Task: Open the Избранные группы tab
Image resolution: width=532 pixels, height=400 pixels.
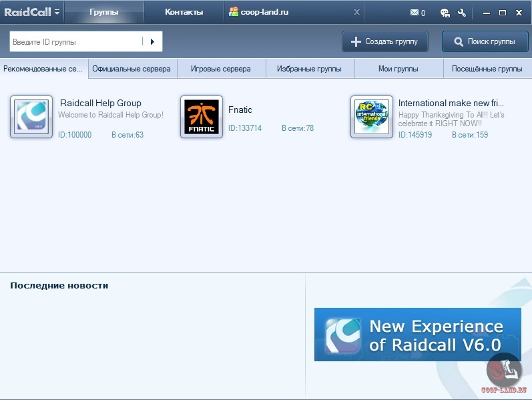Action: click(x=309, y=69)
